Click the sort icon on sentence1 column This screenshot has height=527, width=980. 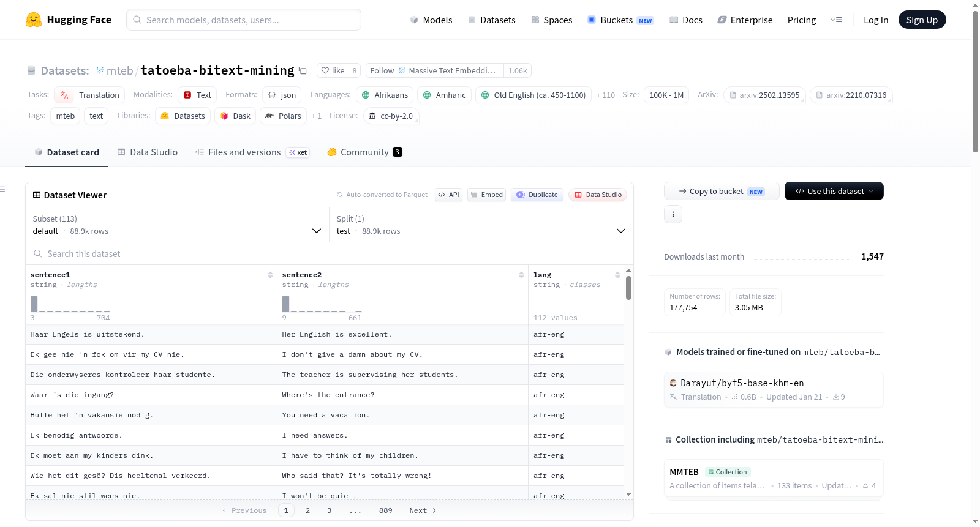(x=270, y=275)
